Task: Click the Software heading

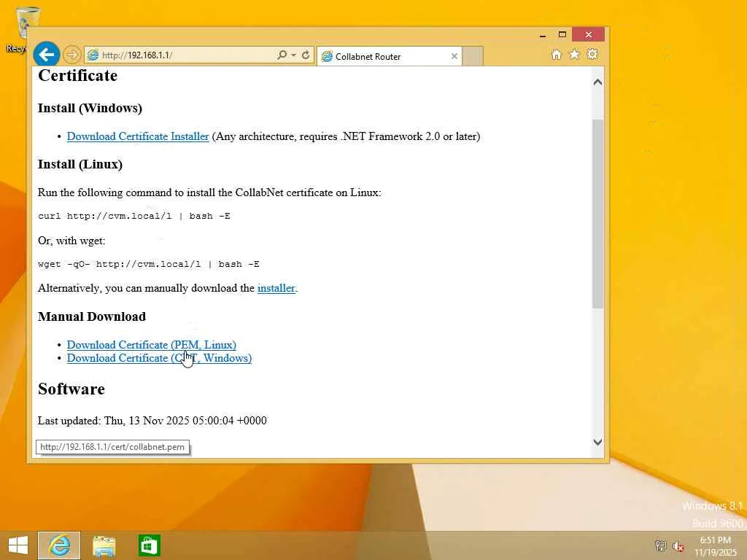Action: point(71,389)
